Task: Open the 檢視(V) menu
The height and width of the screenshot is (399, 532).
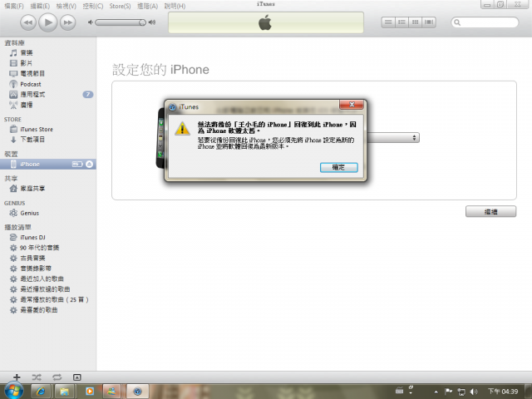Action: pos(66,6)
